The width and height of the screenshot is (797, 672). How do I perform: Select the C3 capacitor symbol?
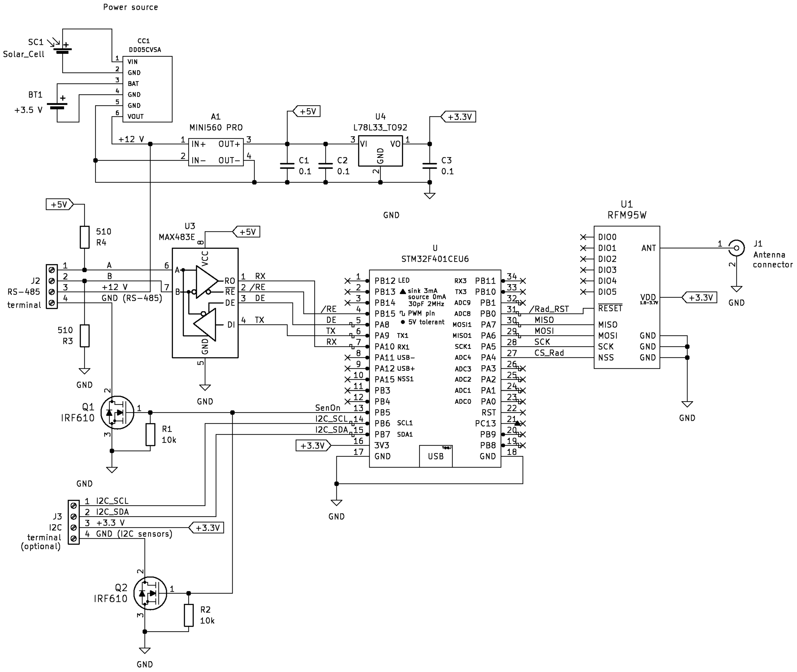[430, 166]
